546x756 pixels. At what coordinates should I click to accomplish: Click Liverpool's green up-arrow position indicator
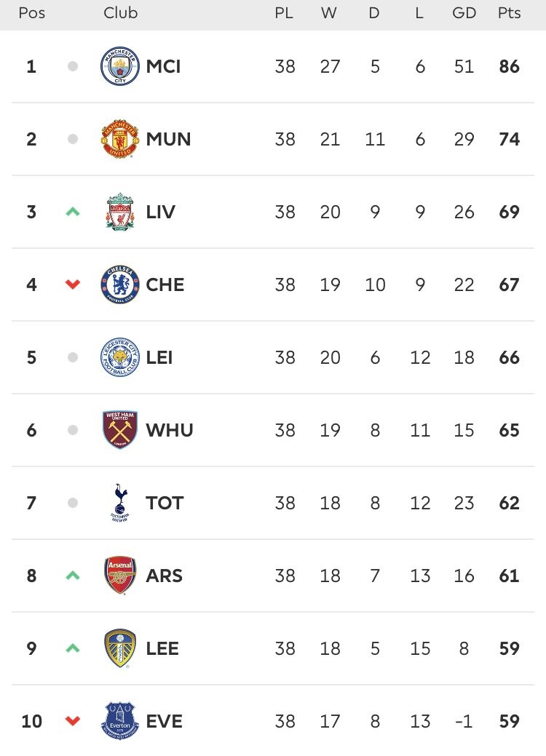[x=72, y=212]
